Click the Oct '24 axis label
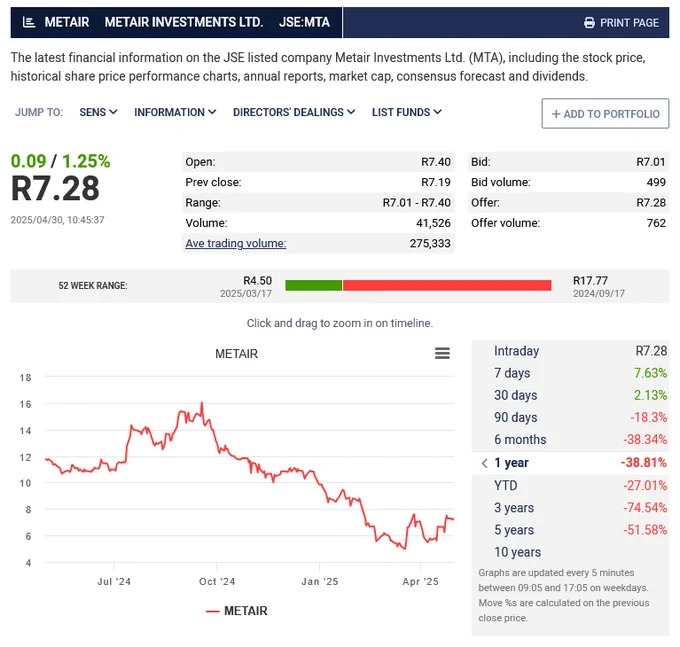Viewport: 680px width, 647px height. tap(217, 582)
